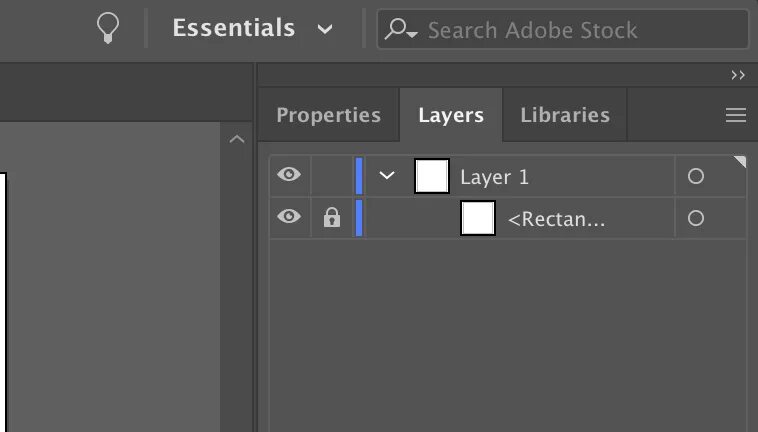The height and width of the screenshot is (432, 758).
Task: Click the Discover lightbulb icon
Action: (x=107, y=28)
